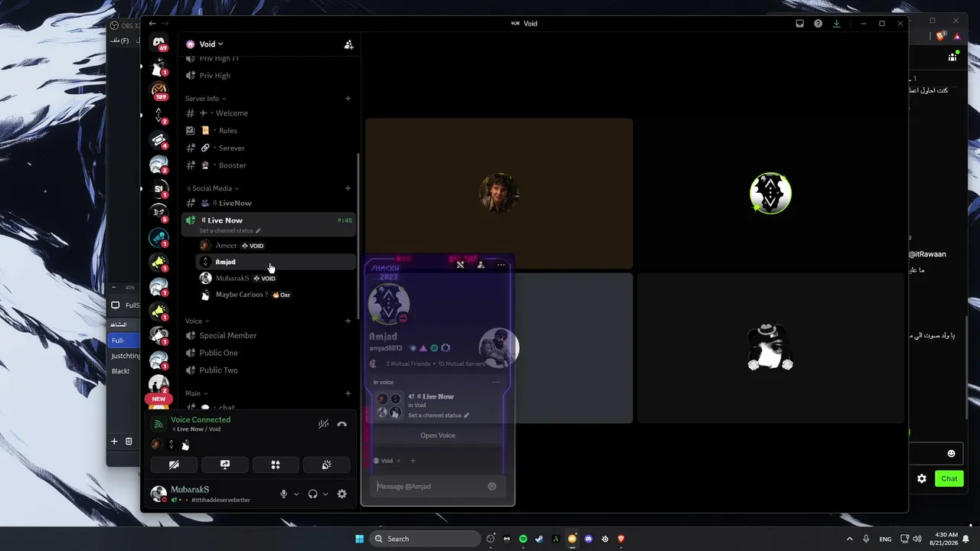Click friend icon in Amjad profile popup
The image size is (980, 551).
[x=481, y=265]
